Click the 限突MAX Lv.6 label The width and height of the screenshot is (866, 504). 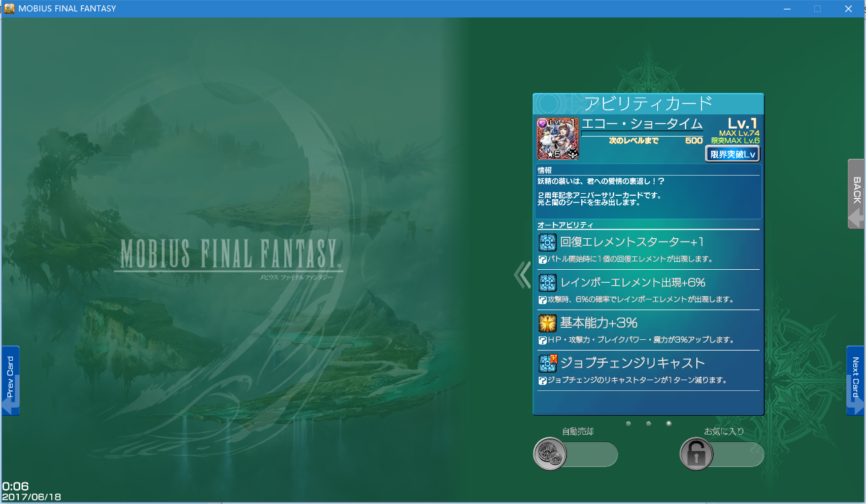[x=735, y=141]
